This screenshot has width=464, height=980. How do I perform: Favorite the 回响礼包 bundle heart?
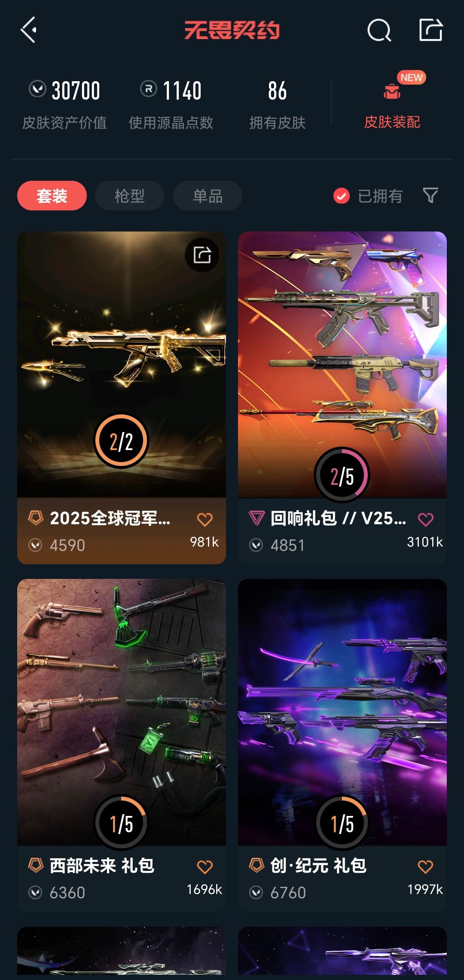point(426,519)
